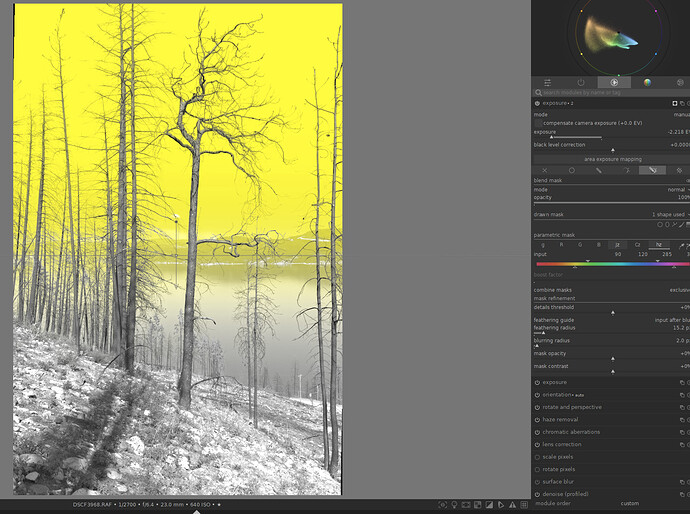The image size is (690, 514).
Task: Show only active modules tab
Action: tap(581, 82)
